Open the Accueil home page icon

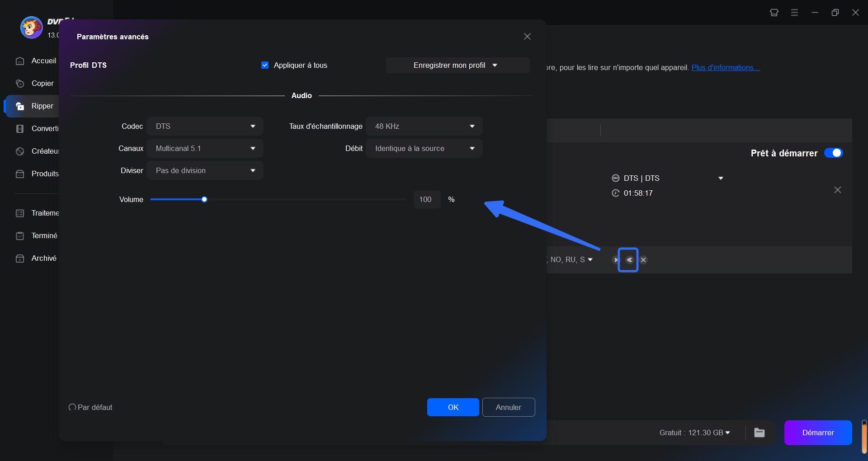(20, 61)
